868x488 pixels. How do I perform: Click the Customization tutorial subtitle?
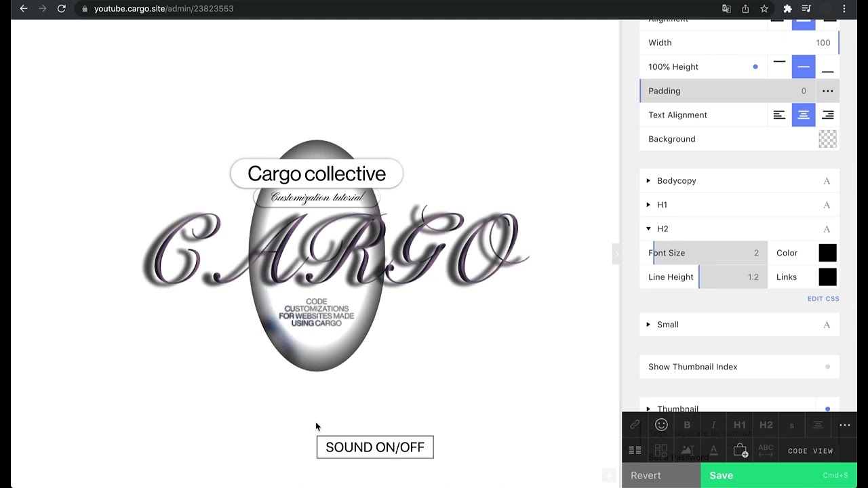click(x=317, y=197)
